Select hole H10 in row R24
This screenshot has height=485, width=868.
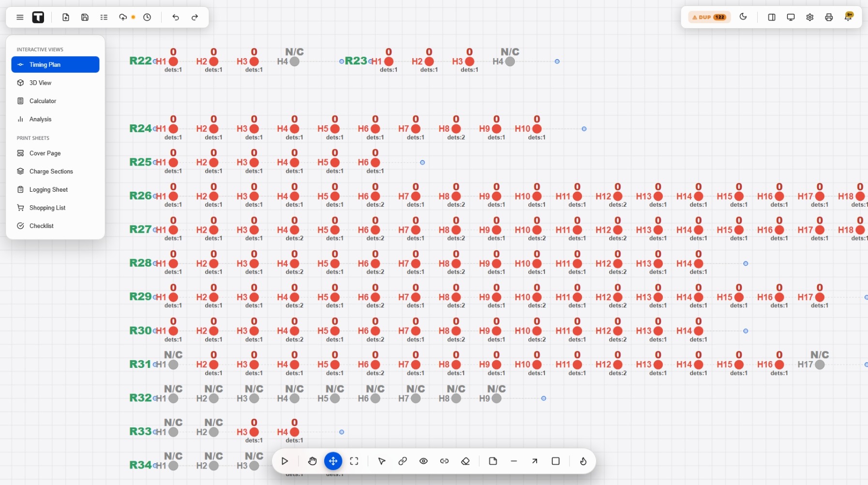[537, 129]
